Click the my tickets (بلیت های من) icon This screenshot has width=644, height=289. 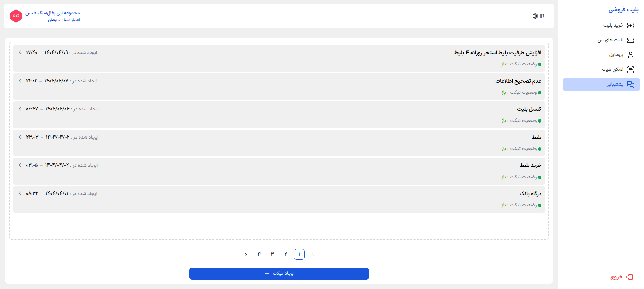[631, 40]
